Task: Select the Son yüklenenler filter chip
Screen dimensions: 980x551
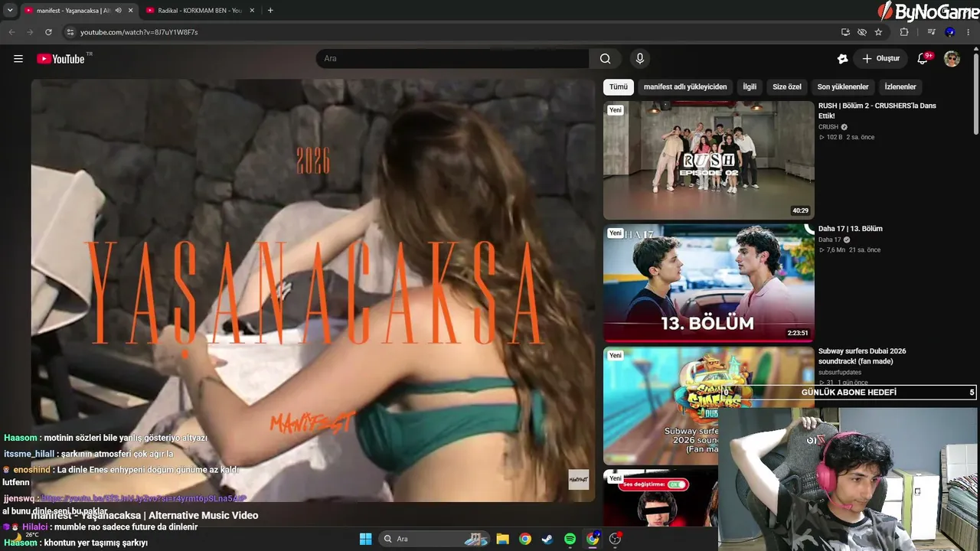Action: (843, 86)
